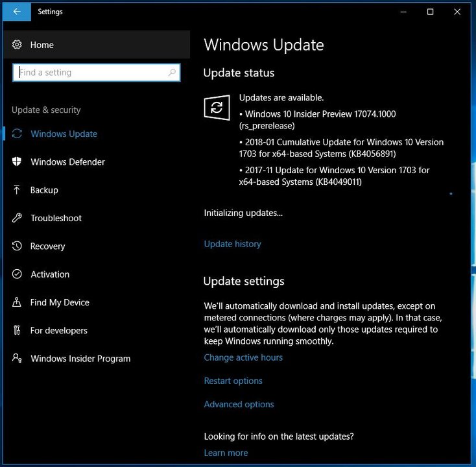Click 'Looking for info on the latest updates?' text
Image resolution: width=476 pixels, height=467 pixels.
[279, 437]
